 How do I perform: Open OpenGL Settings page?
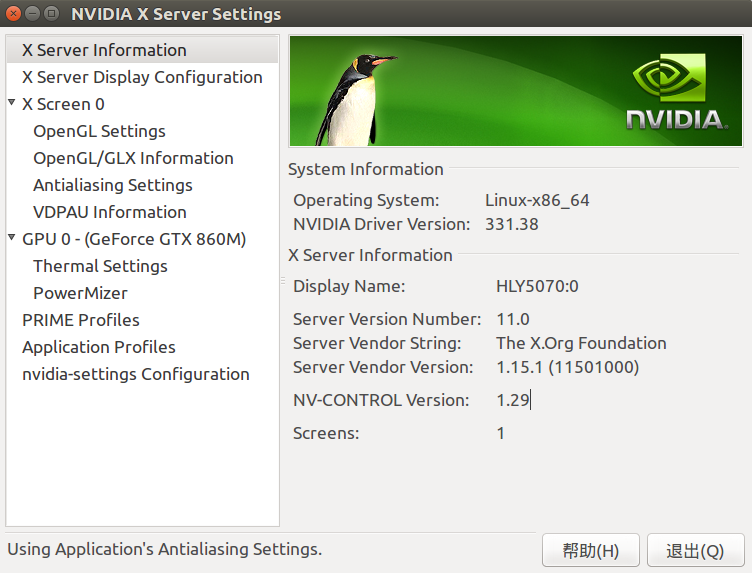(x=99, y=131)
